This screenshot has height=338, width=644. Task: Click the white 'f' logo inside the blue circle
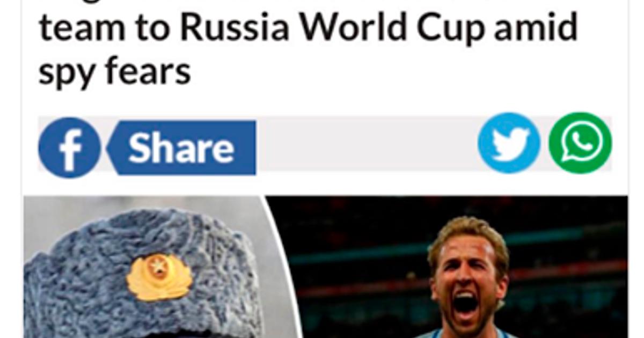tap(70, 150)
